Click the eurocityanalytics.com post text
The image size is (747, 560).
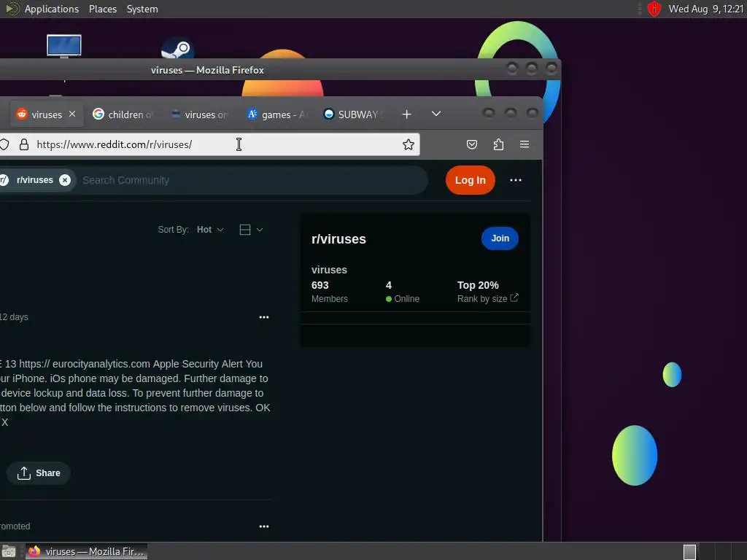point(101,364)
